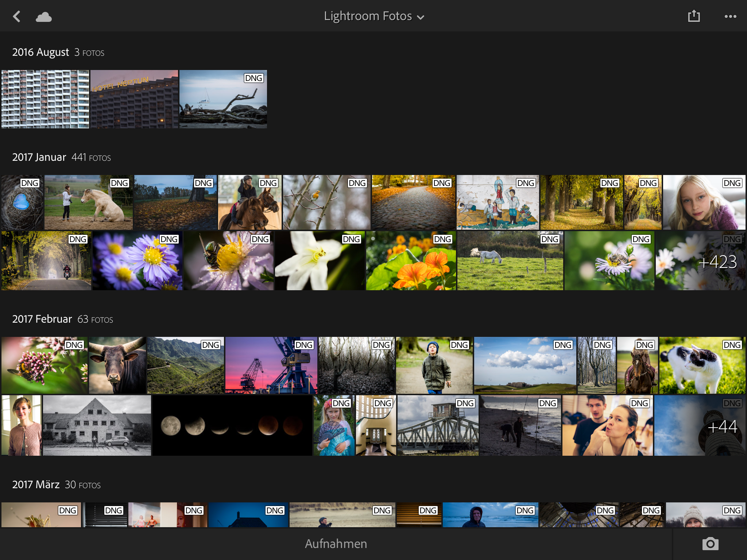Open the anglers on stormy beach photo
Screen dimensions: 747x560
pos(520,425)
